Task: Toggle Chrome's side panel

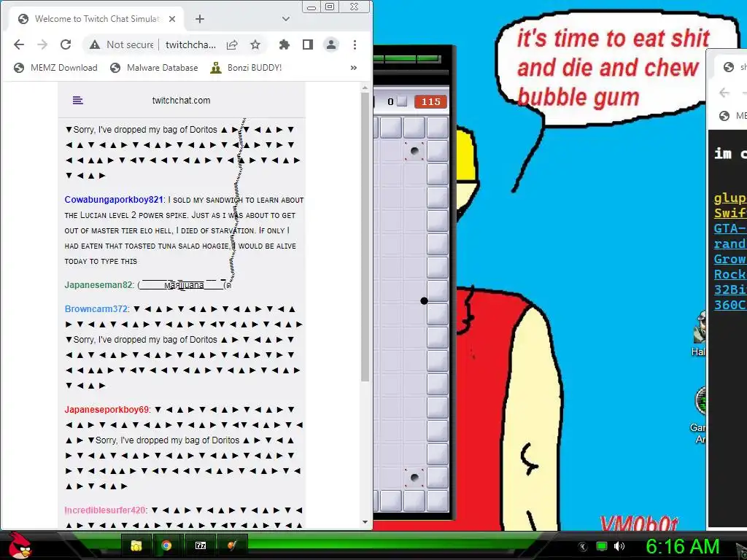Action: coord(308,44)
